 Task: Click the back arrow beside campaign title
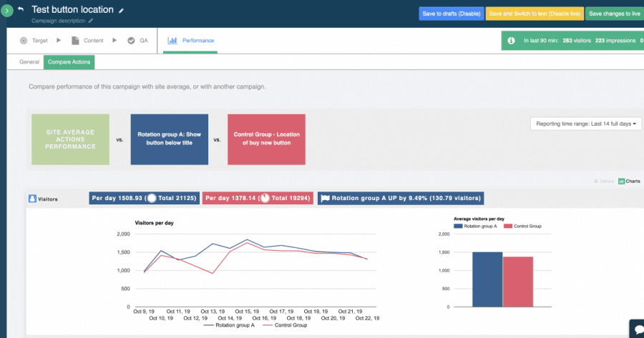tap(21, 9)
